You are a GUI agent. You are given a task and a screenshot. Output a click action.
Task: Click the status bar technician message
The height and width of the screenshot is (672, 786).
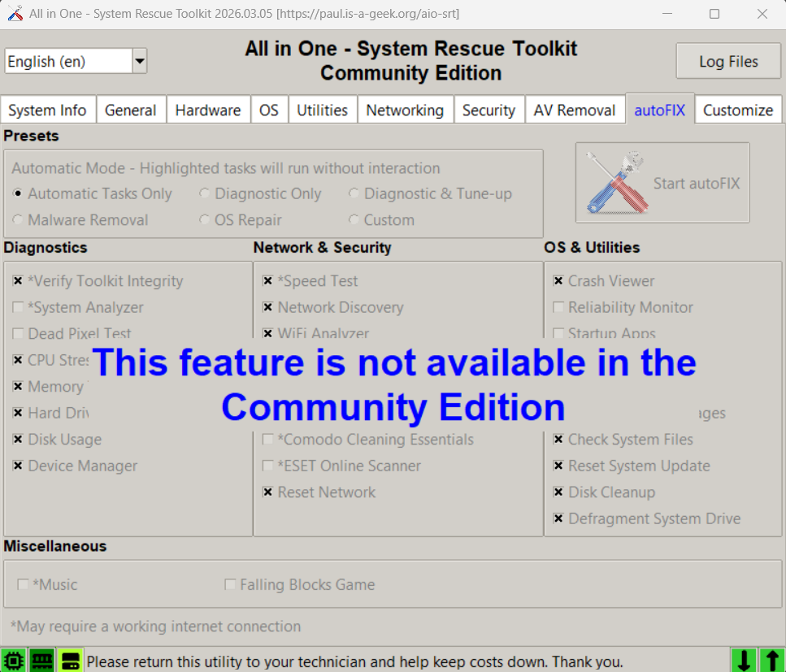tap(354, 661)
